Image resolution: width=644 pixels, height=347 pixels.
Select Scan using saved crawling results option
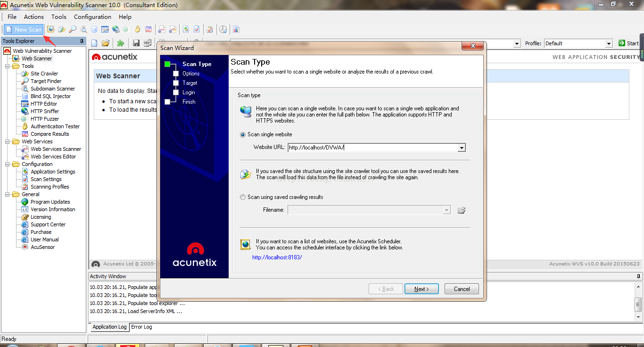click(243, 198)
